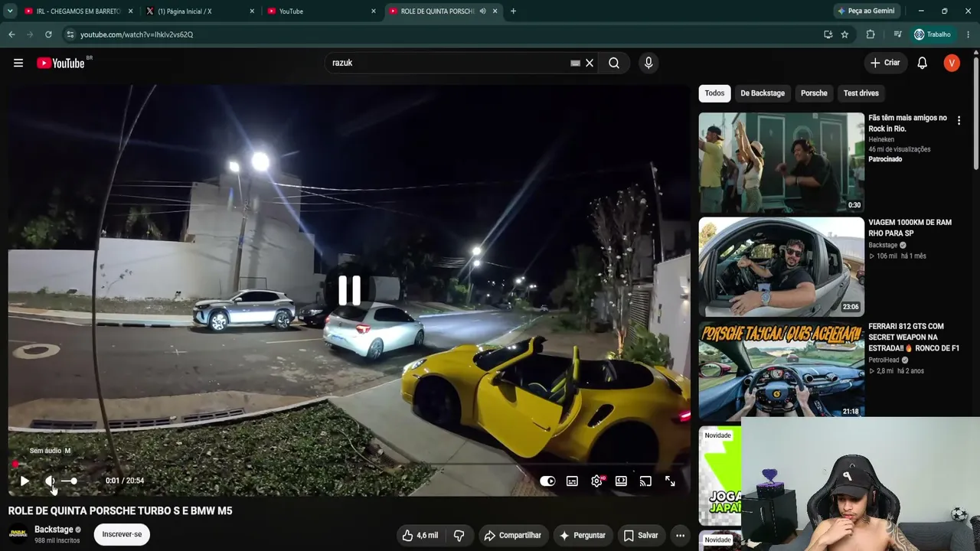980x551 pixels.
Task: Open Chrome's three-dot menu
Action: click(969, 34)
